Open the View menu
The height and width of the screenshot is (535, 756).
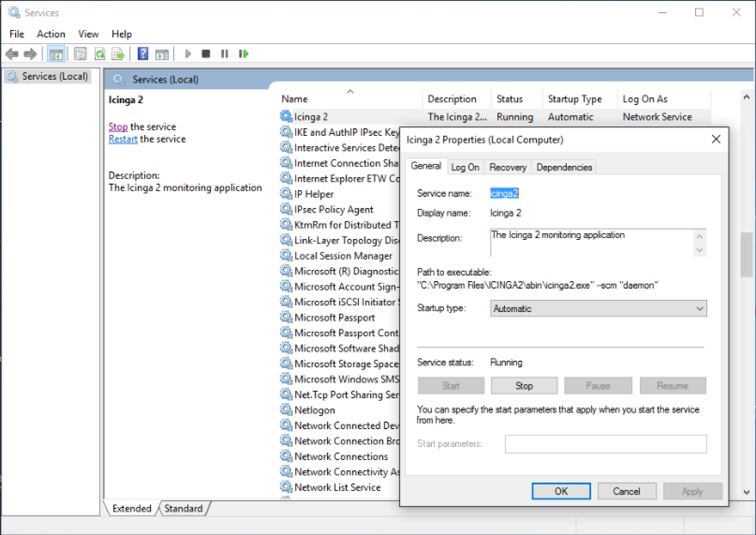click(88, 34)
